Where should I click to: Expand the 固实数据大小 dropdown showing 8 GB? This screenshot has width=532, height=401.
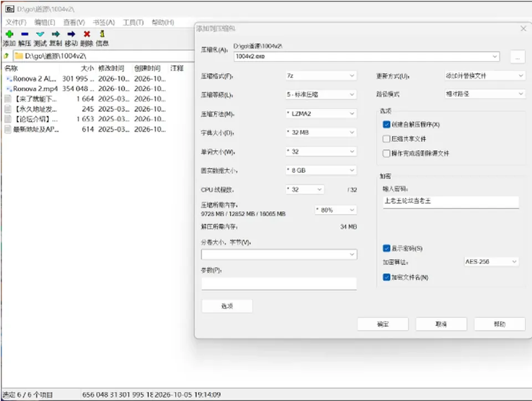coord(321,170)
